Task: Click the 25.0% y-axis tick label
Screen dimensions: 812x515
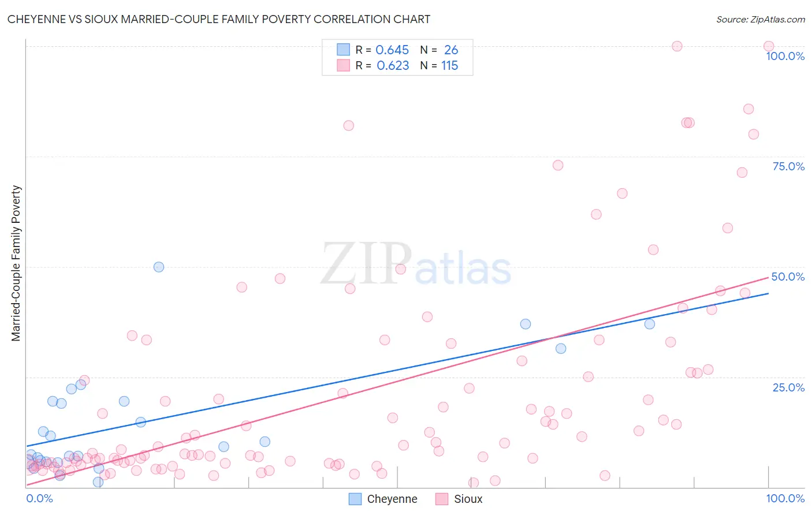Action: point(788,387)
